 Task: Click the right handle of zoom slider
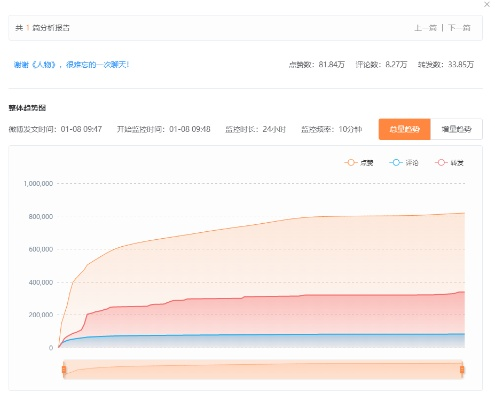point(462,369)
